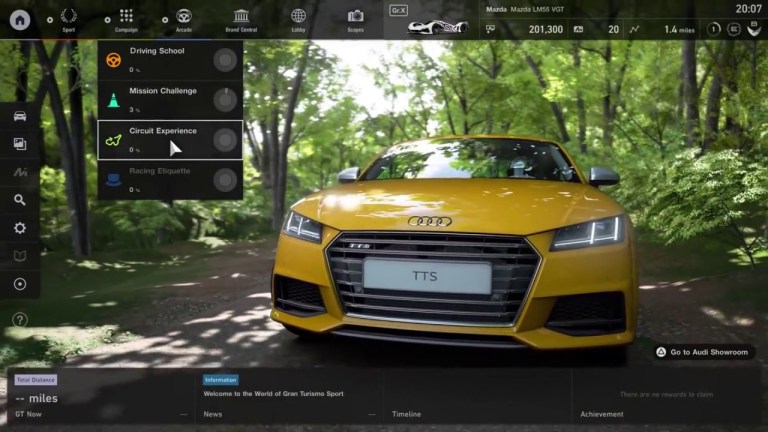Open Scapes camera icon
Viewport: 768px width, 432px height.
coord(355,19)
